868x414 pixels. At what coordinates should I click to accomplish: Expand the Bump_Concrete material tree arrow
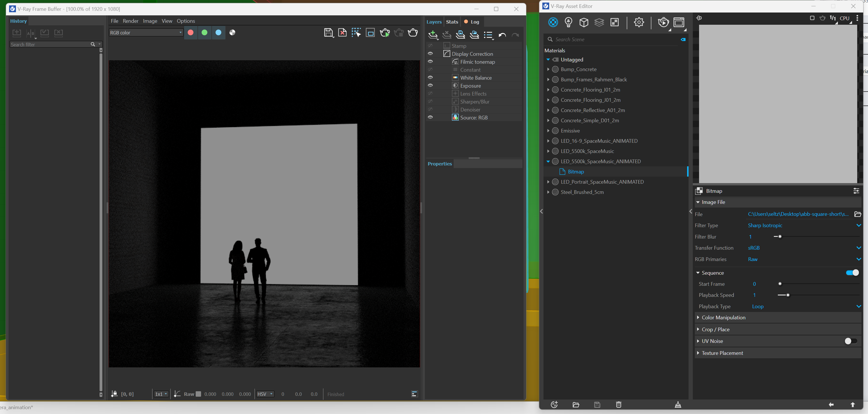[548, 69]
